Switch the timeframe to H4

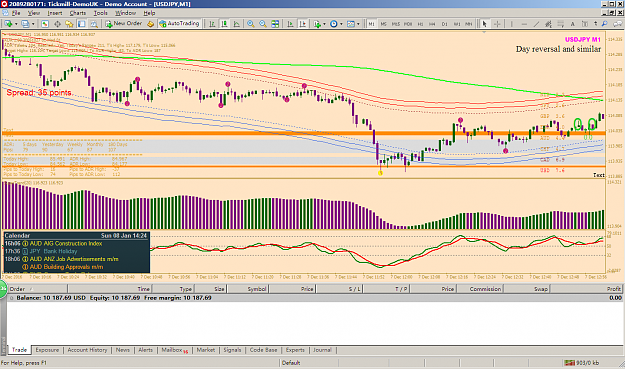pos(432,24)
